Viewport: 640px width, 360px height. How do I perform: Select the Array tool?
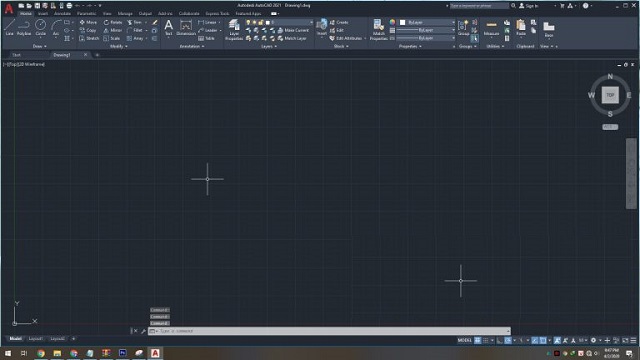pos(136,38)
